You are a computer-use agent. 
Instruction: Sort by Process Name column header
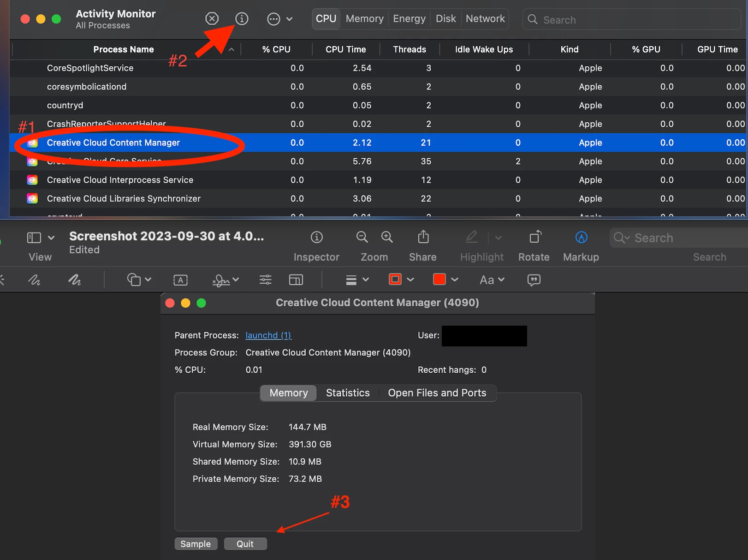[x=124, y=49]
